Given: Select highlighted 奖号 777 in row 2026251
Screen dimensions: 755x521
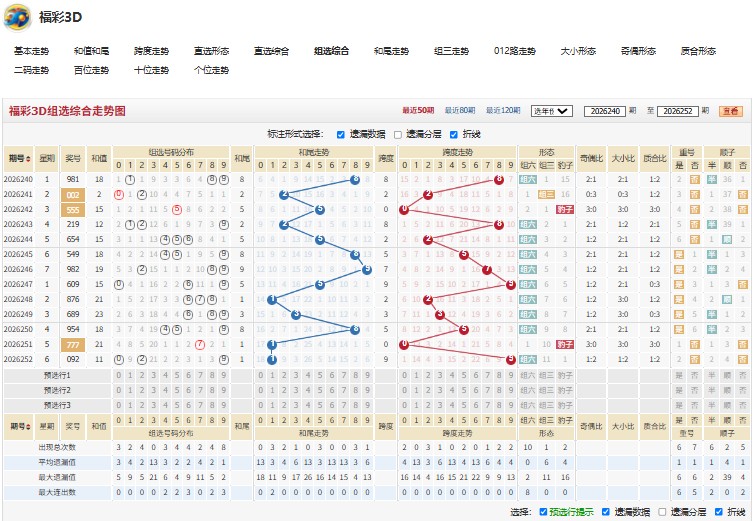Looking at the screenshot, I should [73, 345].
